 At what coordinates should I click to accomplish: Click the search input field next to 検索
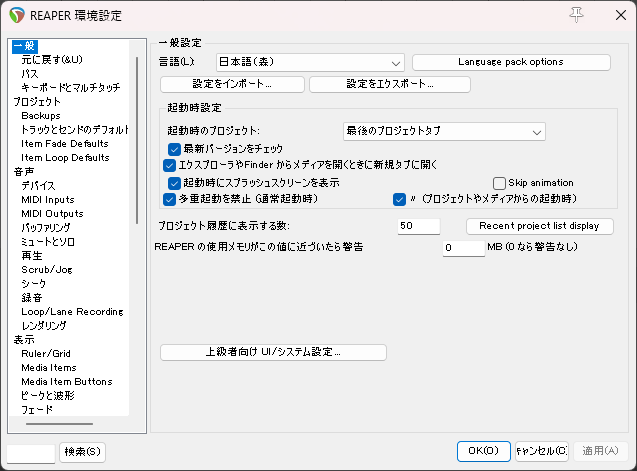coord(31,454)
